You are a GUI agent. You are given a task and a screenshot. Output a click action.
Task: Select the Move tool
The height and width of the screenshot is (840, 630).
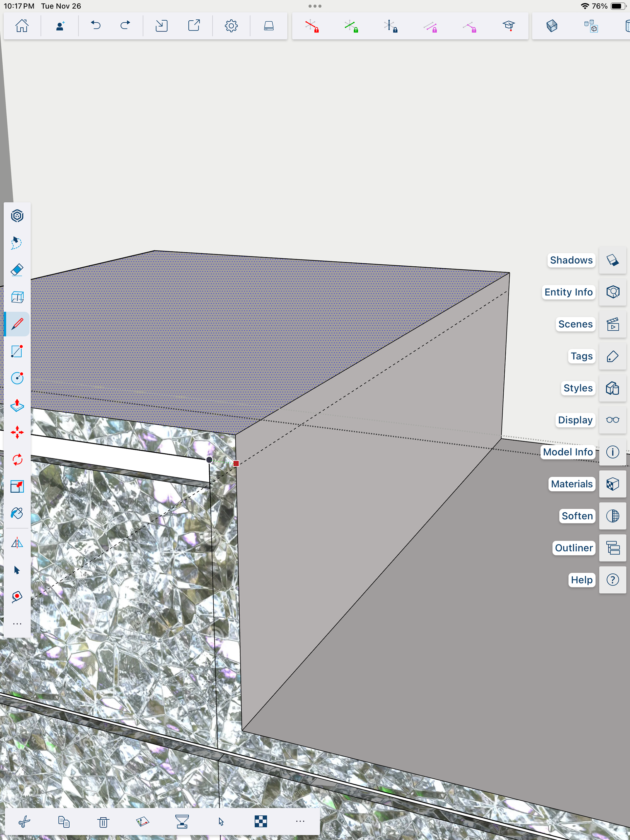tap(17, 433)
